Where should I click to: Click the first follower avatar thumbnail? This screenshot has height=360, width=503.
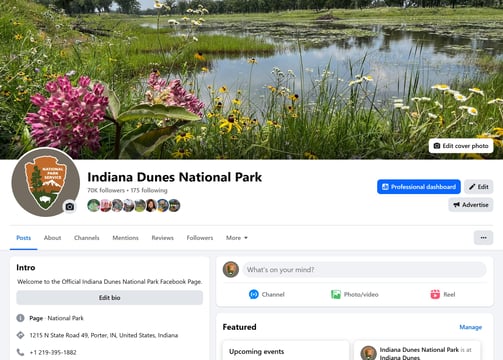(x=94, y=205)
